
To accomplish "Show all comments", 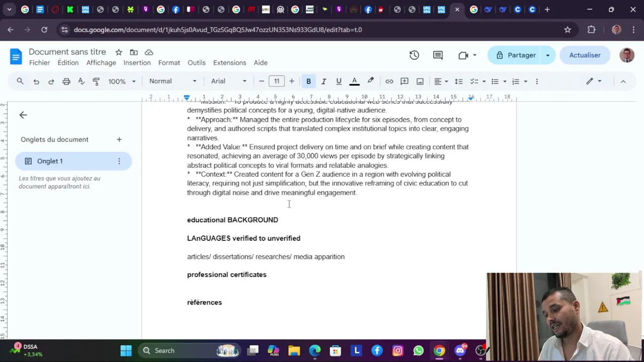I will 438,55.
